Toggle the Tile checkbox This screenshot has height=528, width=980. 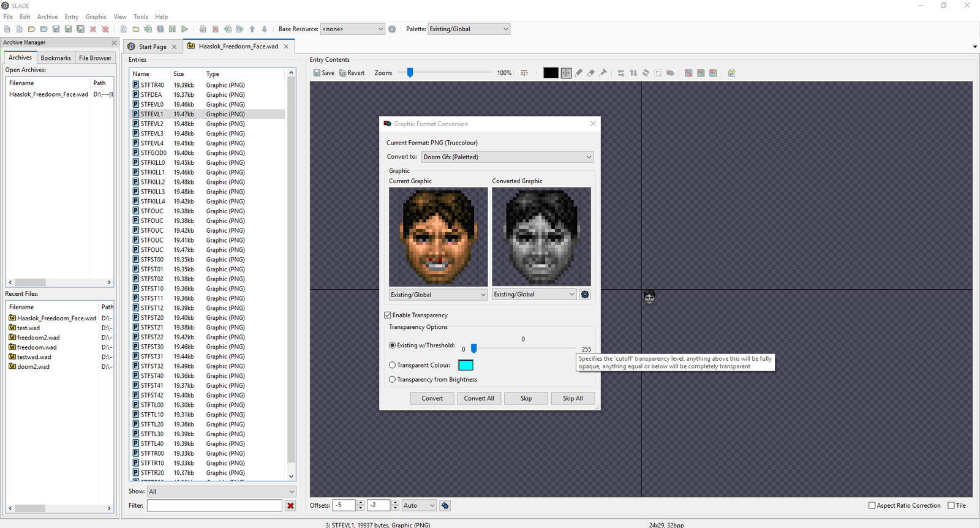coord(951,505)
